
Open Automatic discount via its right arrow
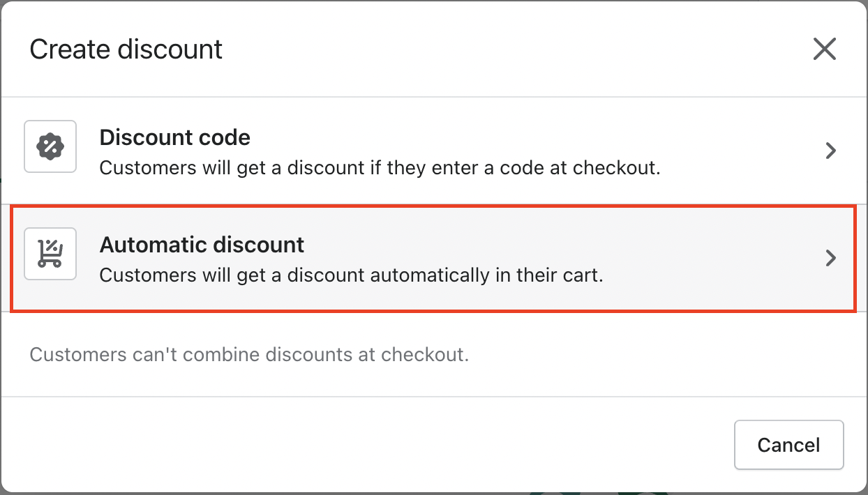tap(830, 258)
